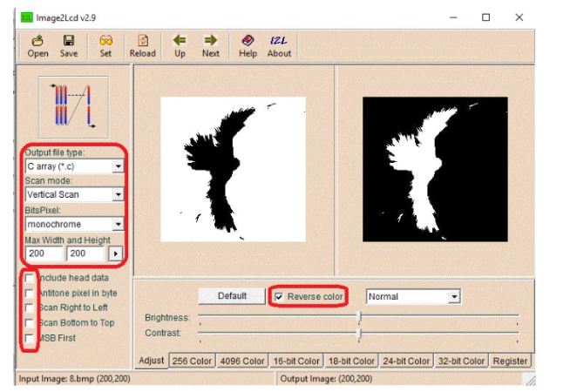The image size is (570, 392).
Task: Switch to the 18-bit Color tab
Action: [x=351, y=362]
